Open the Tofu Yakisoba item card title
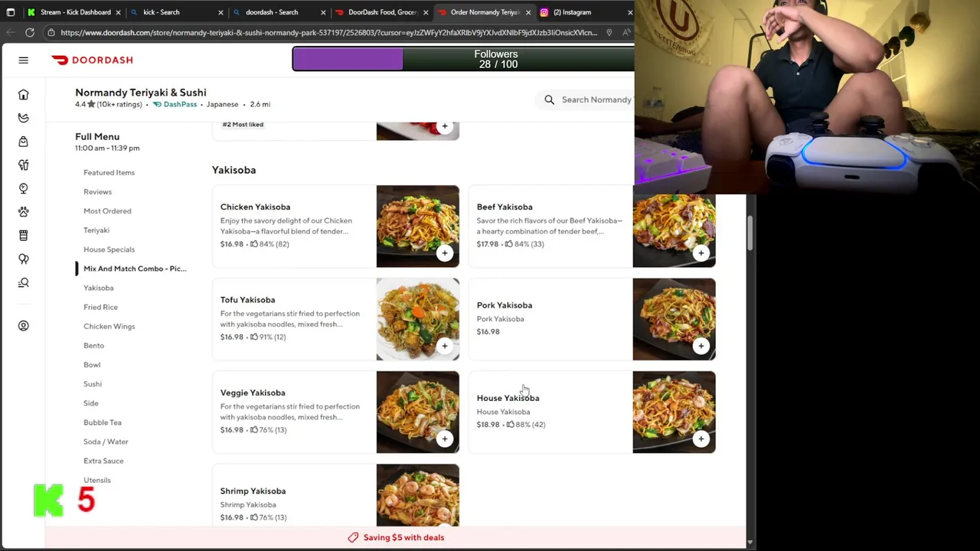 [247, 300]
